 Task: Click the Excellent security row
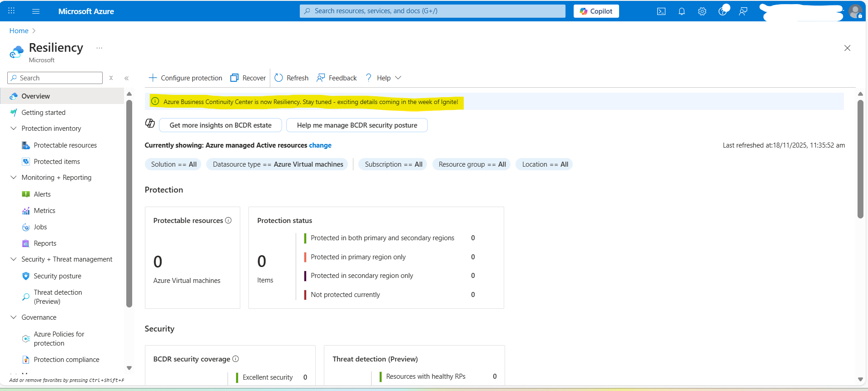tap(272, 377)
